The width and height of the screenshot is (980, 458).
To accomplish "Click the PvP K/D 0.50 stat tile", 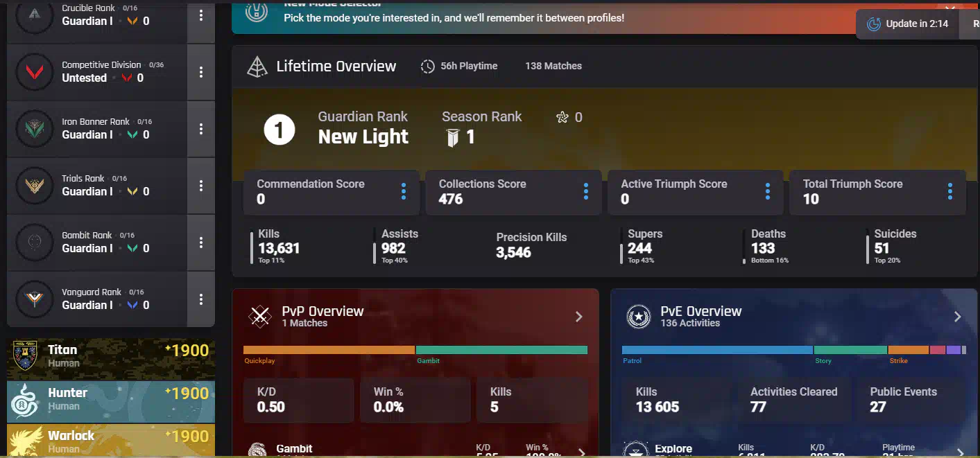I will (299, 400).
